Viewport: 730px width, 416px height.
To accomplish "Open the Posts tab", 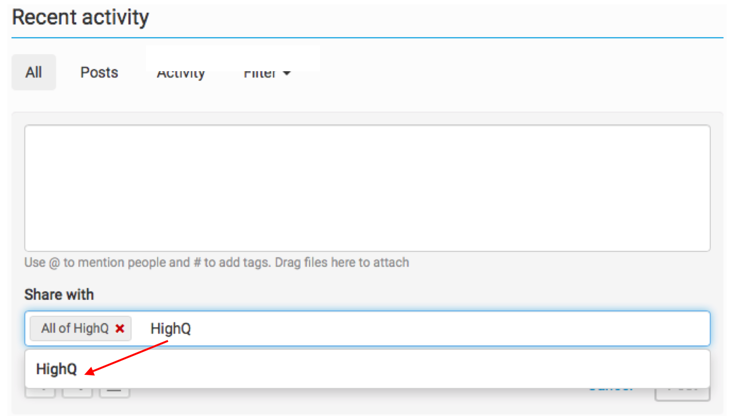I will [99, 73].
